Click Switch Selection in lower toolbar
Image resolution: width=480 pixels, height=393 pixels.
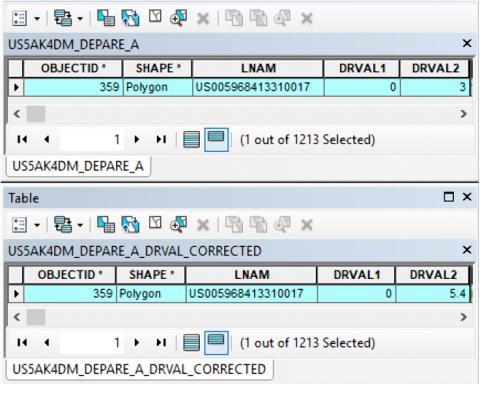130,224
